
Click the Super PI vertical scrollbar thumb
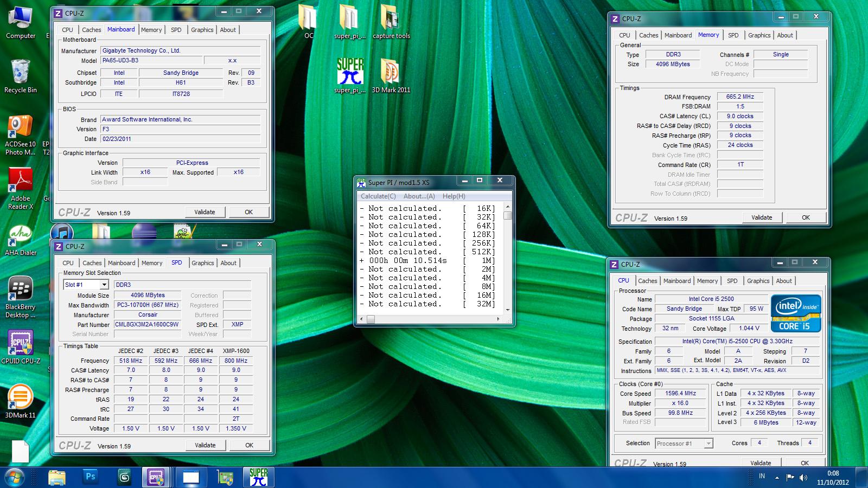[508, 215]
